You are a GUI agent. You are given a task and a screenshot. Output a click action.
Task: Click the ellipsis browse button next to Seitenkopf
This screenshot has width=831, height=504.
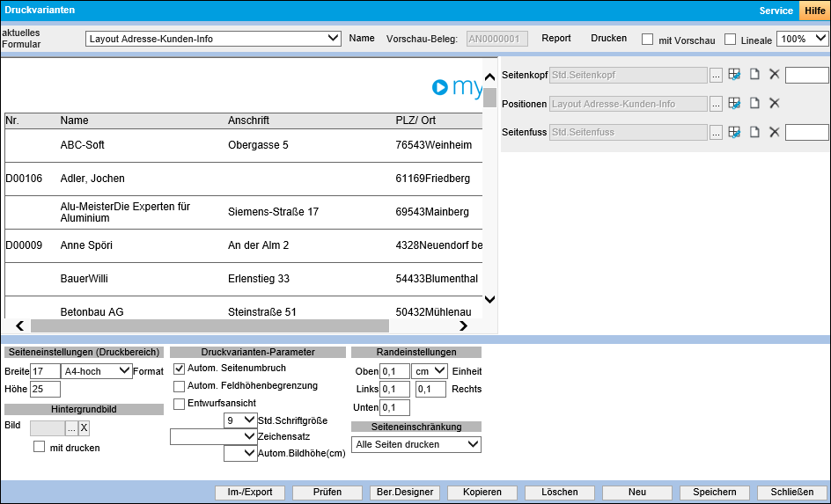[716, 75]
